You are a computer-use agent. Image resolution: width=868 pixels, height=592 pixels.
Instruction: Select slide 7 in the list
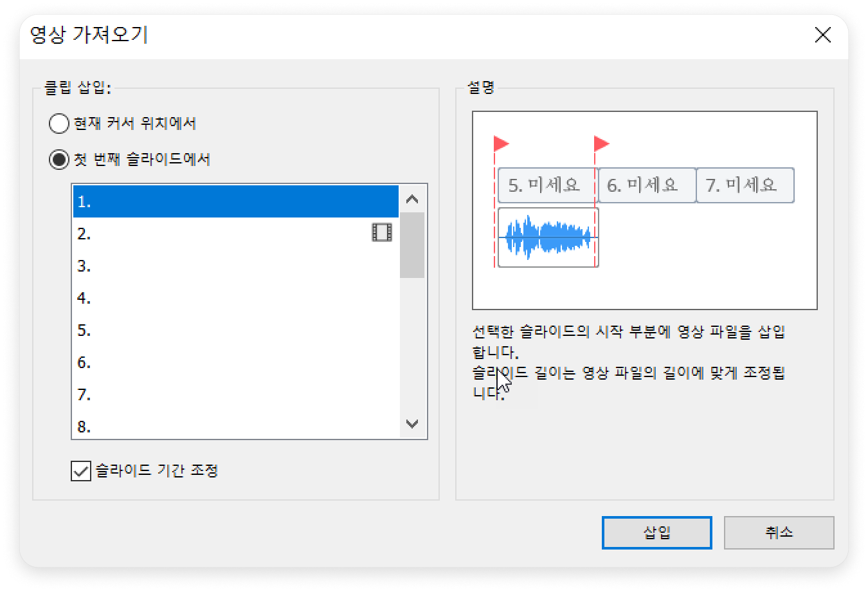coord(236,394)
